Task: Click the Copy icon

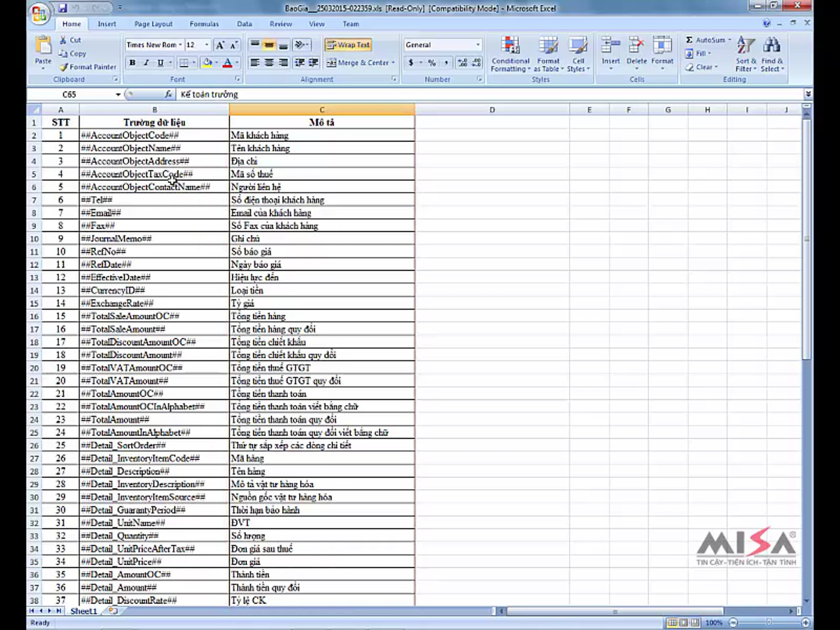Action: [63, 54]
